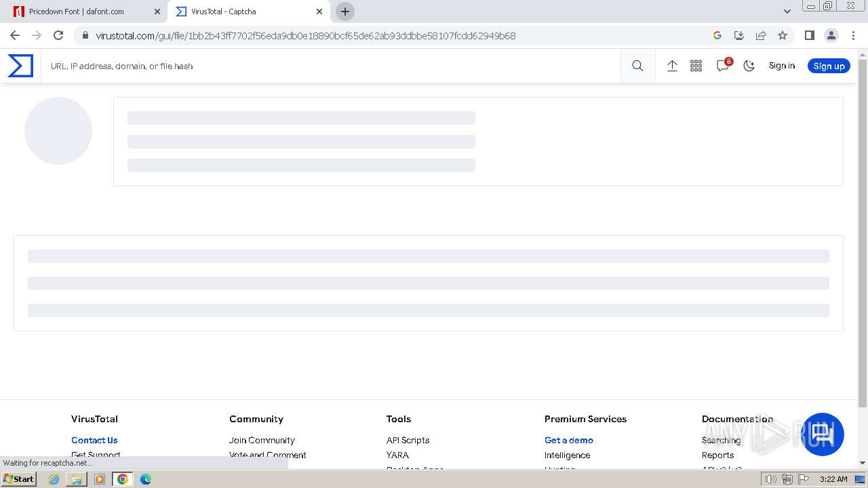Open File Explorer from taskbar

[x=77, y=479]
